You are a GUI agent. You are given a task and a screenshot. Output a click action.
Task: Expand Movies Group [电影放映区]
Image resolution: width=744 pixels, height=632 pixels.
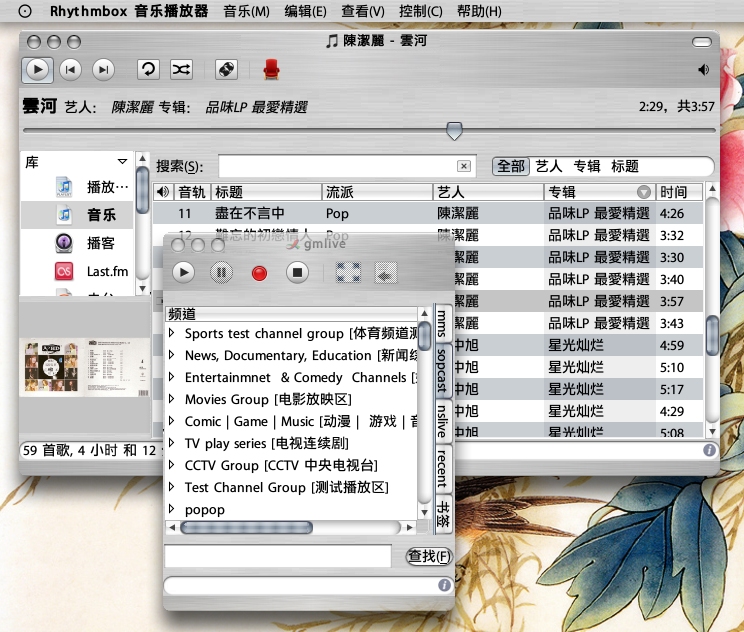tap(172, 399)
